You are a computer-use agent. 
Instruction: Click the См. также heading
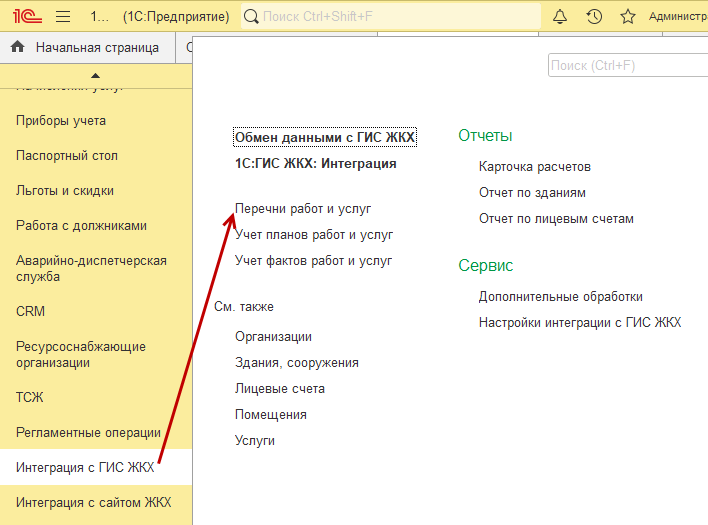(x=244, y=307)
